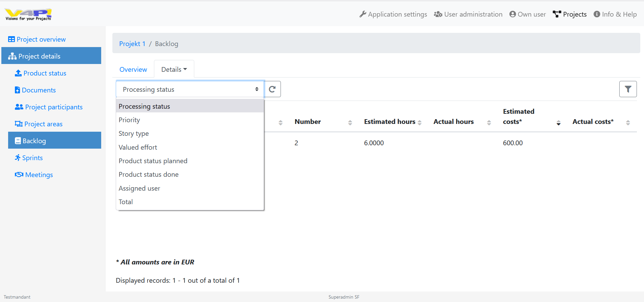Open Projects link in top bar
Image resolution: width=644 pixels, height=302 pixels.
point(570,14)
